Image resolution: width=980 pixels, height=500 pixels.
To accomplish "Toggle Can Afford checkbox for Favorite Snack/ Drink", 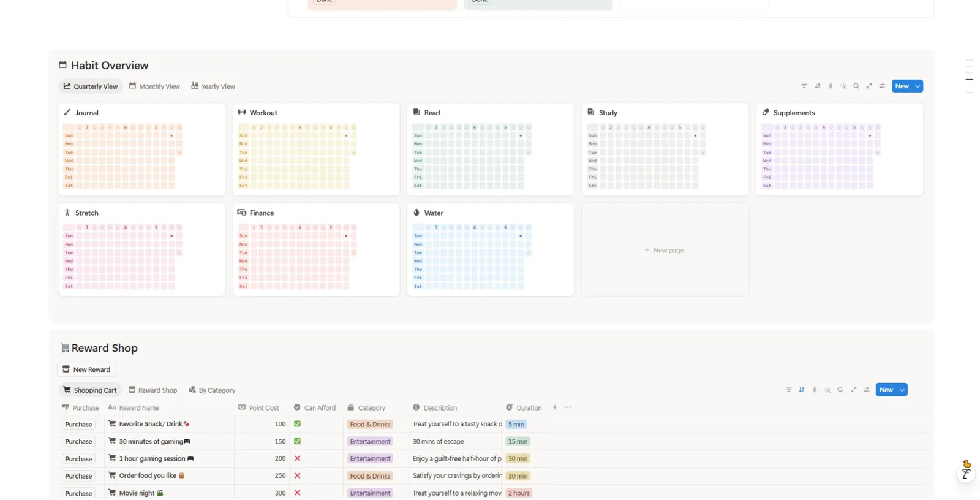I will [x=297, y=424].
